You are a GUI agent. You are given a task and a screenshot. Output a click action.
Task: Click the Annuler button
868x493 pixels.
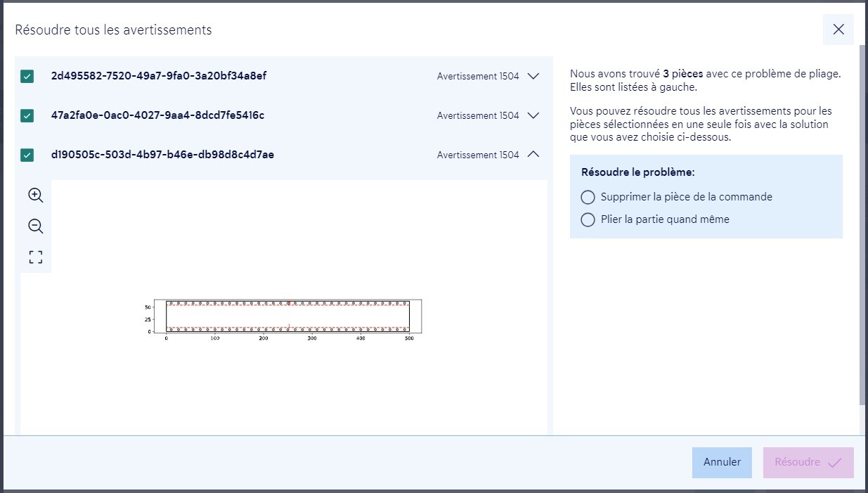(x=722, y=462)
